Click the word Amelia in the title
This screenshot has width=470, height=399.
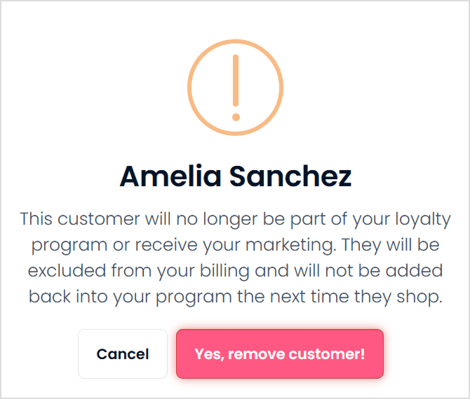170,176
